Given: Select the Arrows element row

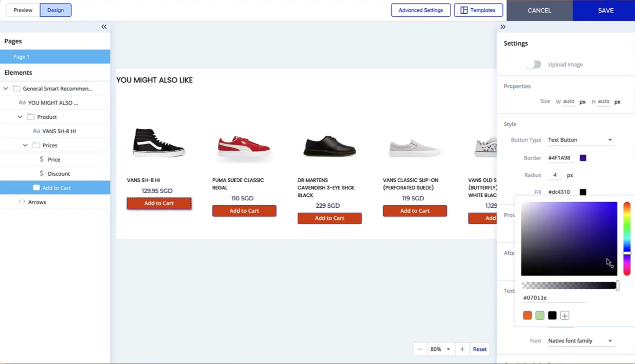Looking at the screenshot, I should coord(55,202).
